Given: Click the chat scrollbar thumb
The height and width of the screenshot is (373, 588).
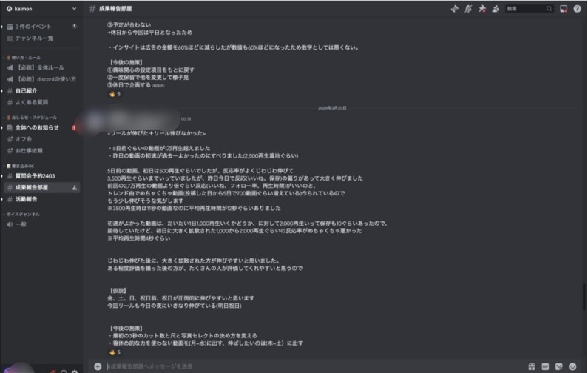Looking at the screenshot, I should click(x=584, y=297).
